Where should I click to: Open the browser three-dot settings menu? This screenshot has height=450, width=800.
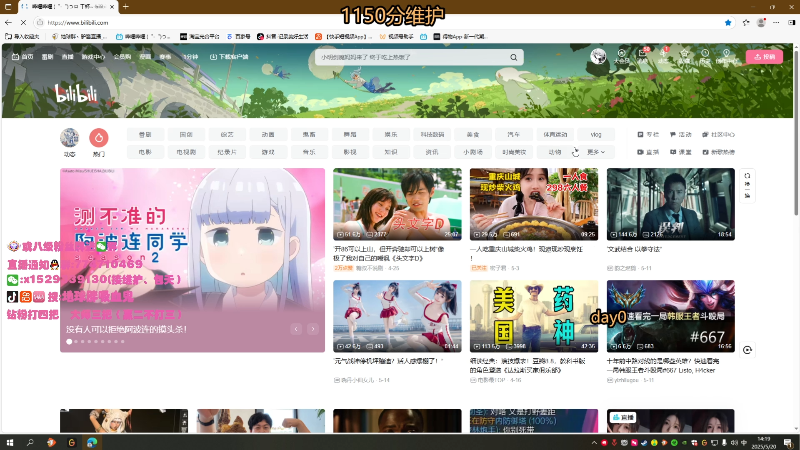point(776,22)
